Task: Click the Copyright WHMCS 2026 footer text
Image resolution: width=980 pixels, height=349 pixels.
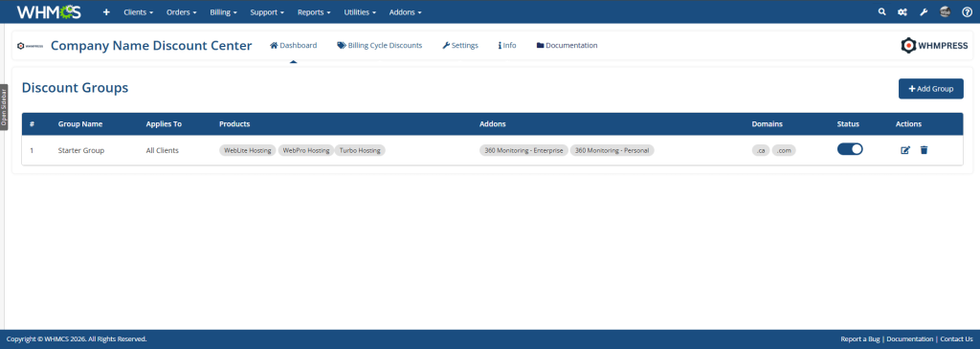Action: [x=77, y=339]
